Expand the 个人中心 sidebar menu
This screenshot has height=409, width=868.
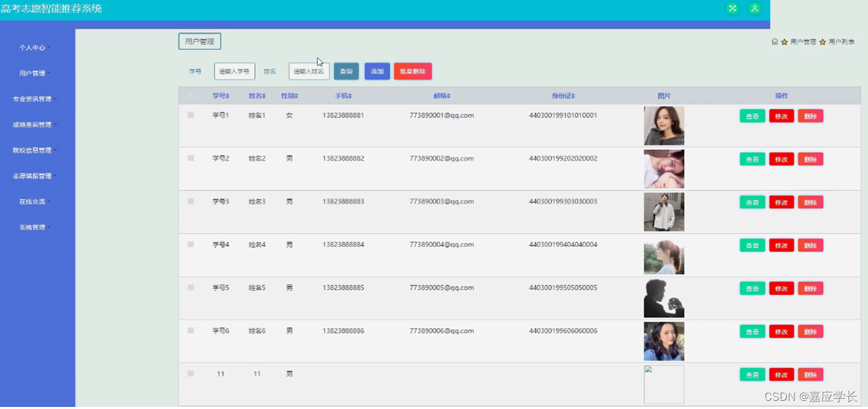pyautogui.click(x=35, y=48)
